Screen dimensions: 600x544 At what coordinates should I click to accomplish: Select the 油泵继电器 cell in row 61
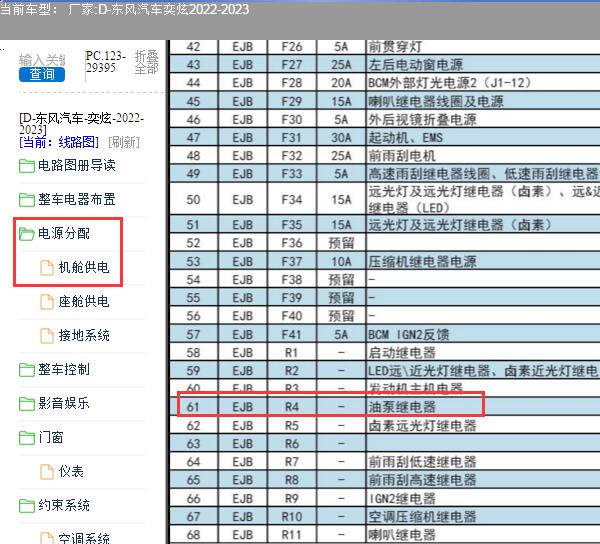(483, 407)
